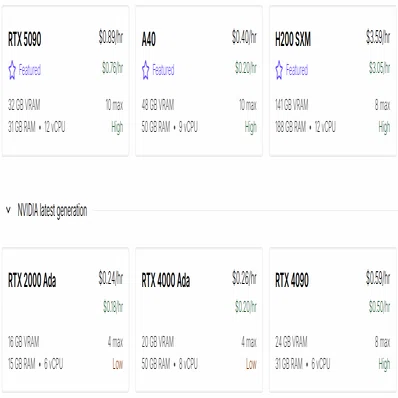Click the Featured star icon on A40
Screen dimensions: 398x398
[146, 70]
